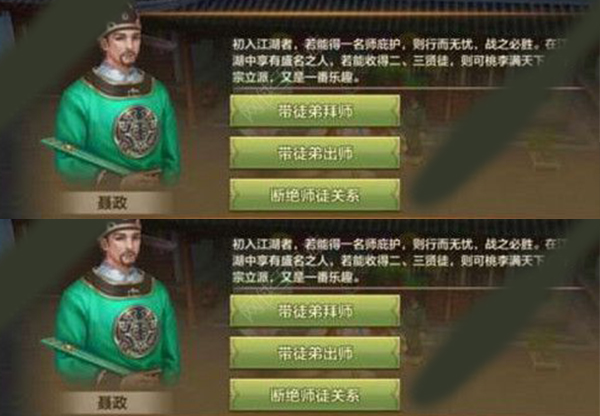Click round emblem on lower NPC's robe
Screen dimensions: 600x416
[x=136, y=331]
